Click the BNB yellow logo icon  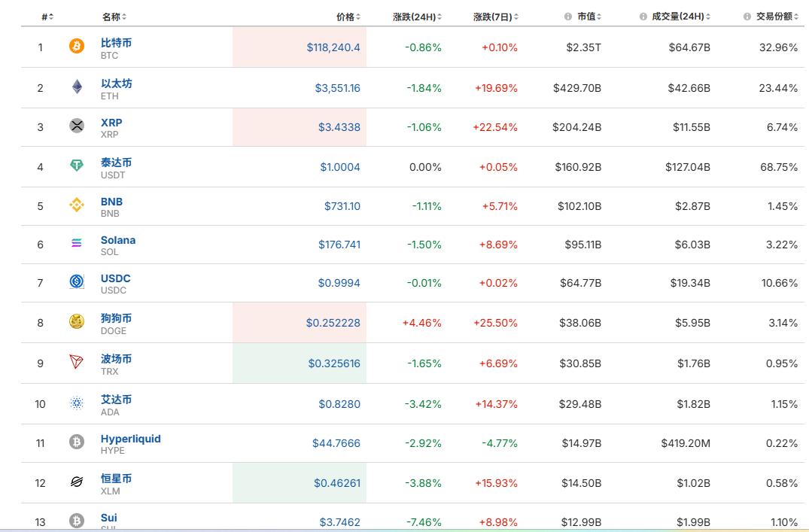(76, 205)
